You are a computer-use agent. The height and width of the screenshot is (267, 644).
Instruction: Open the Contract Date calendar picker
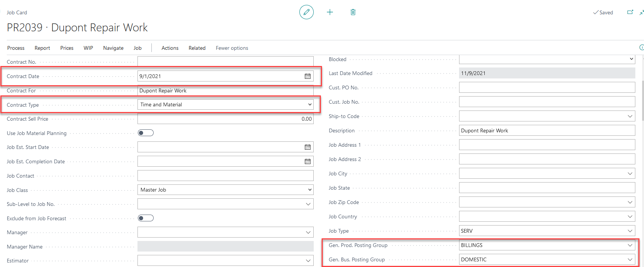pos(308,76)
